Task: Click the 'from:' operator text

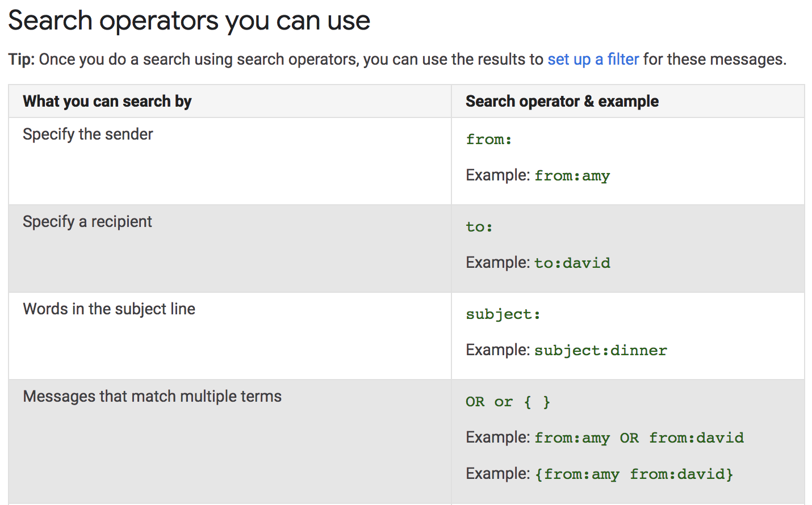Action: coord(489,140)
